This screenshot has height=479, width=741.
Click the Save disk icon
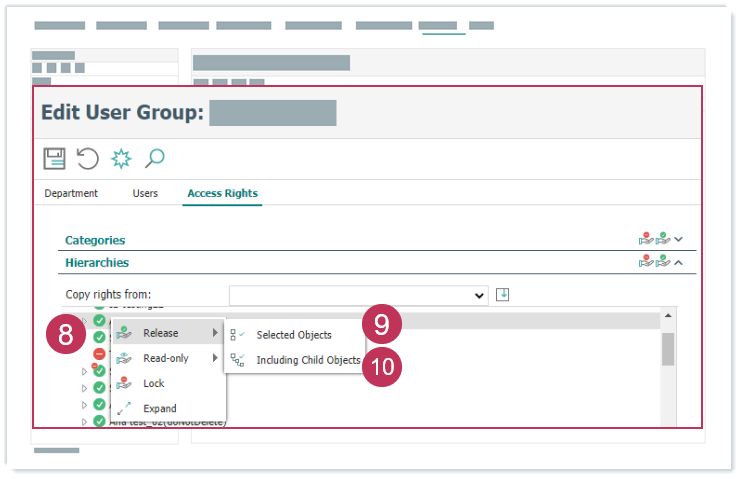pos(54,158)
